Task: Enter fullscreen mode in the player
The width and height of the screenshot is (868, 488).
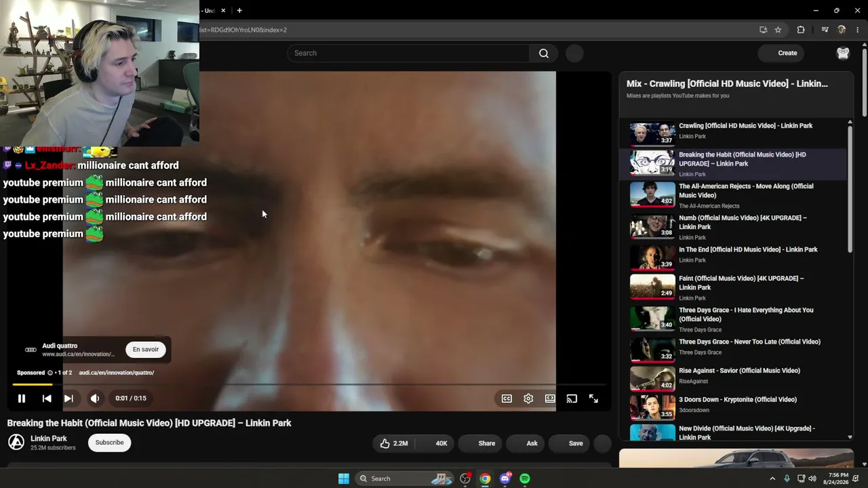Action: [593, 399]
